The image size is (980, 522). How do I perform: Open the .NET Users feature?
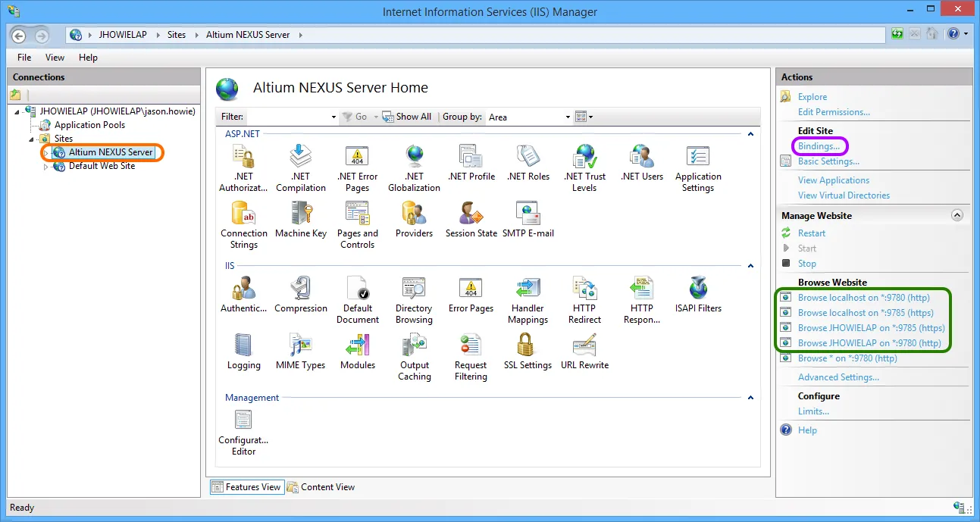point(641,163)
